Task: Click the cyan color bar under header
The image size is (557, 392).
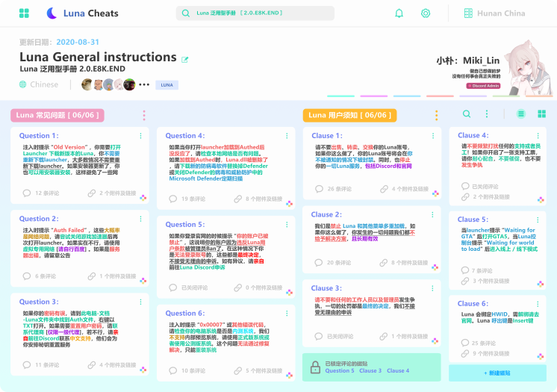Action: [340, 96]
